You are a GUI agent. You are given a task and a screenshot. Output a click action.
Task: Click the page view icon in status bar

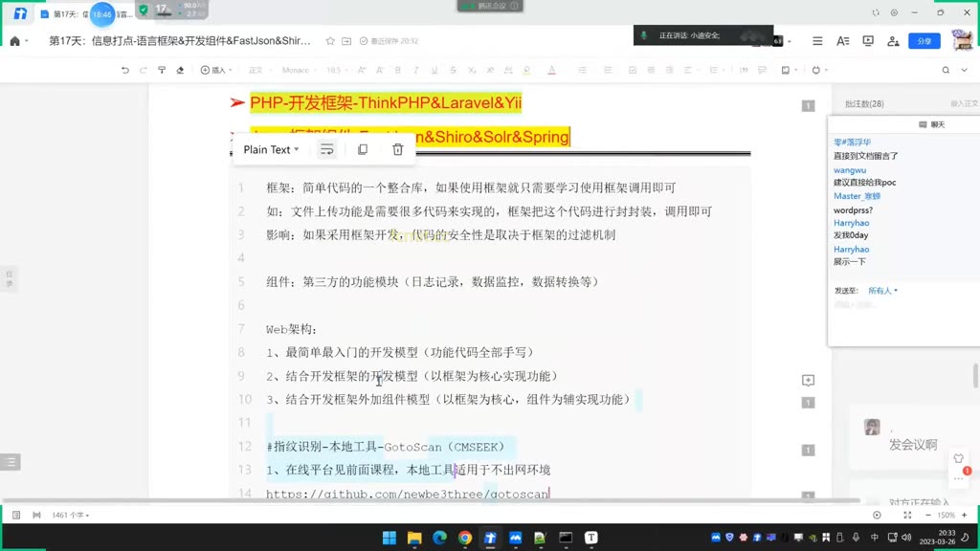point(16,515)
